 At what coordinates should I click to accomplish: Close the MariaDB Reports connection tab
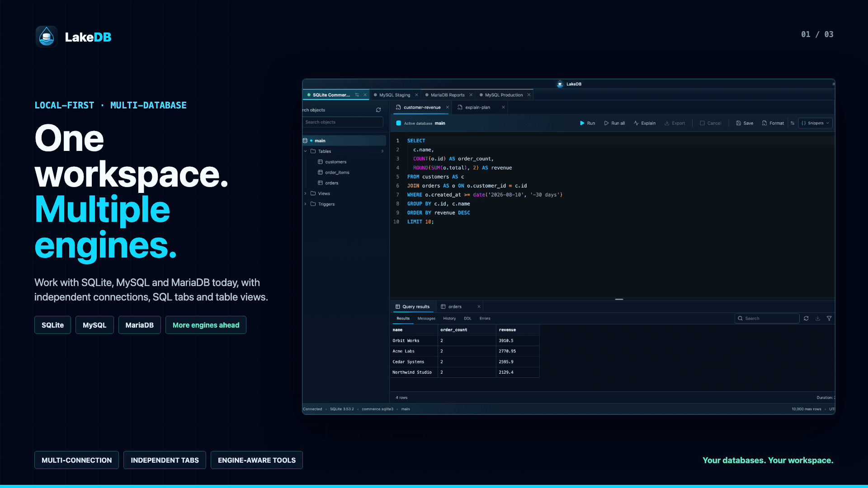pyautogui.click(x=471, y=95)
